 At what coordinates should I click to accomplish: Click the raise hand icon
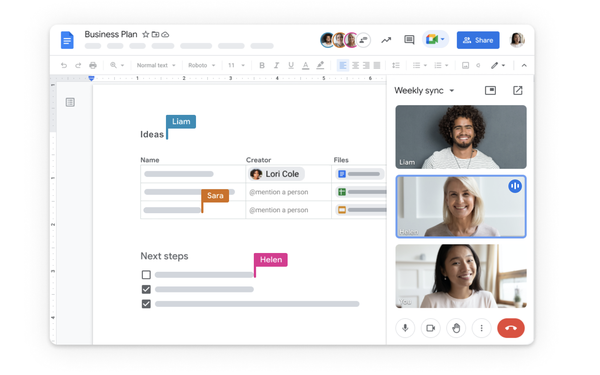coord(456,328)
